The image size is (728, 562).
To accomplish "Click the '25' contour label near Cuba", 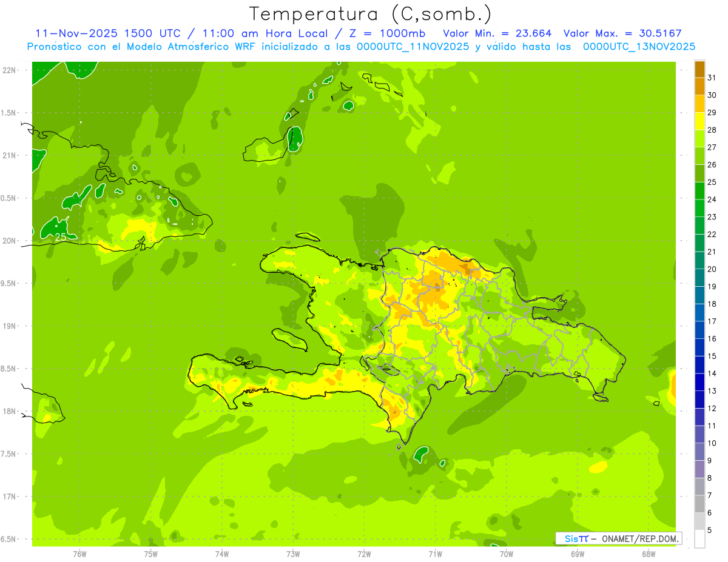I will click(x=61, y=237).
